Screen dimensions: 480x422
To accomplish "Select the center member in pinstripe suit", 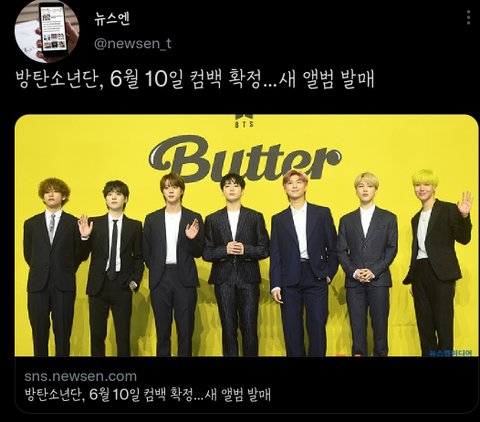I will click(236, 265).
